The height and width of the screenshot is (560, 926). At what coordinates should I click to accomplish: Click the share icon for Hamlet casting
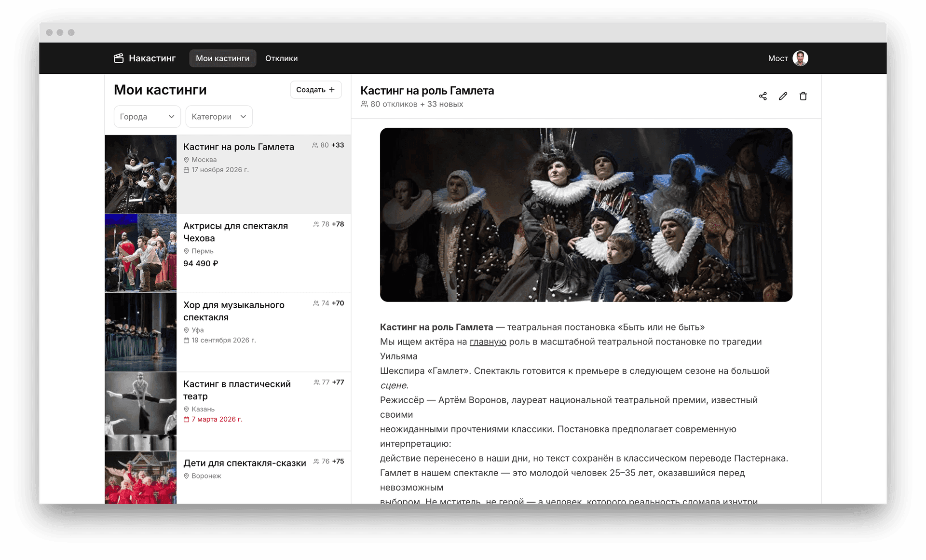click(x=763, y=96)
